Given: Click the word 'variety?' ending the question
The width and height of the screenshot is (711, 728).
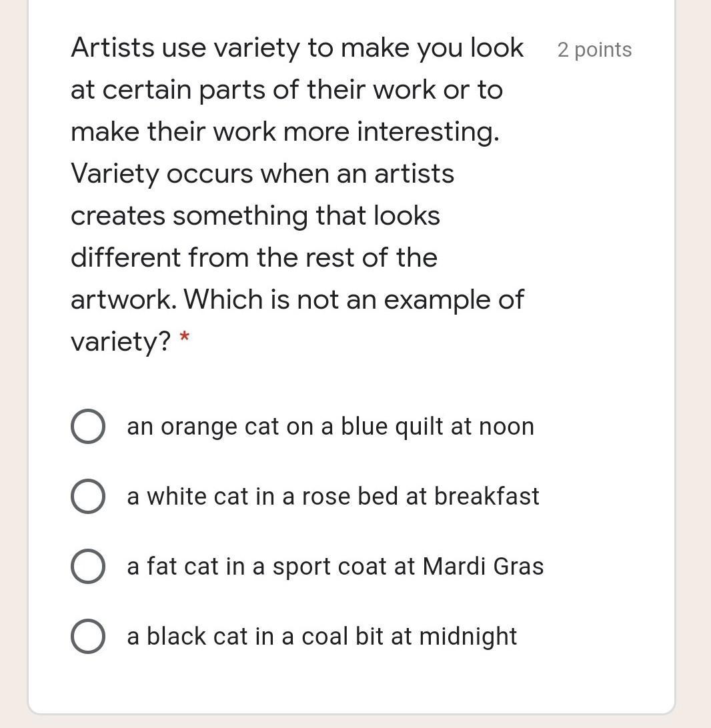Looking at the screenshot, I should [121, 342].
